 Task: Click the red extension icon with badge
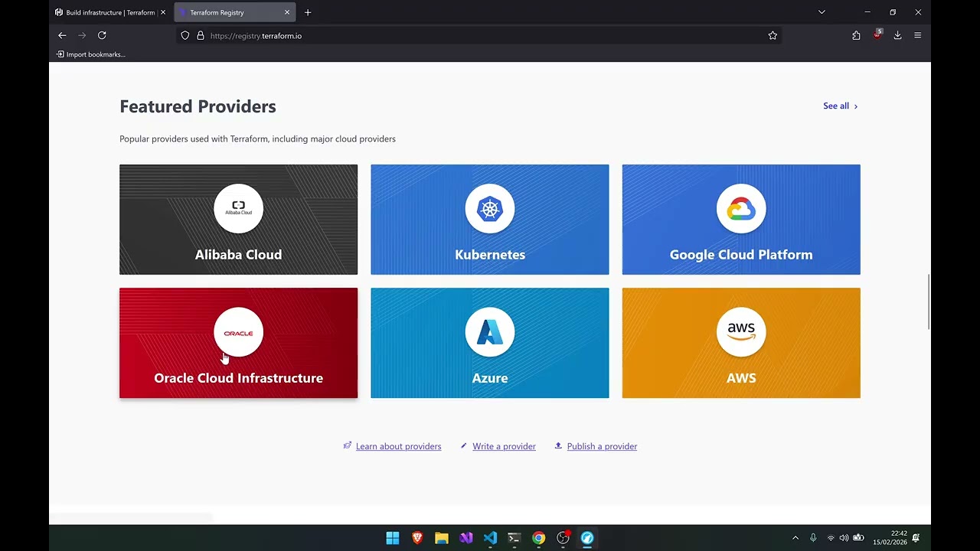point(877,34)
